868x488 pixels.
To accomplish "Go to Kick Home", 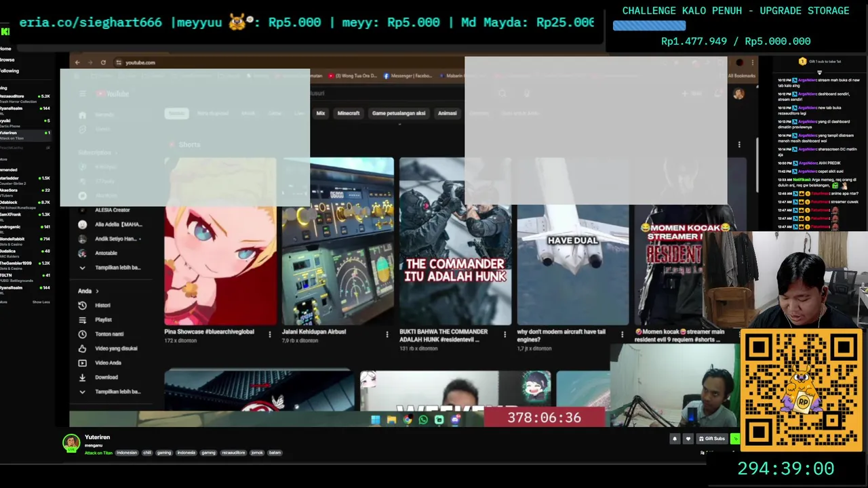I will [x=6, y=49].
